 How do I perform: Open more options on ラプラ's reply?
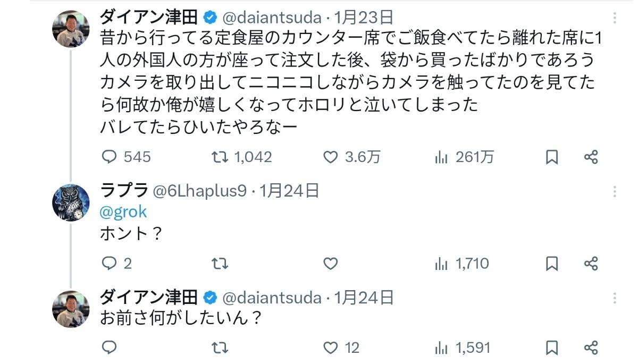pyautogui.click(x=615, y=192)
